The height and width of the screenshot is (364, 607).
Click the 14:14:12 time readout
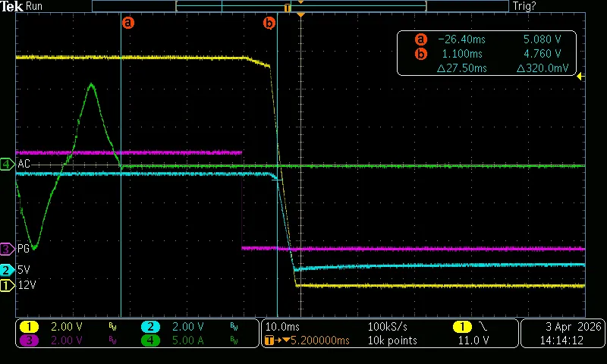click(561, 340)
